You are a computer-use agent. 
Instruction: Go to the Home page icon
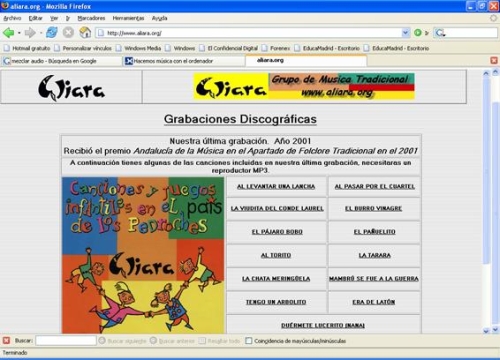click(x=85, y=32)
